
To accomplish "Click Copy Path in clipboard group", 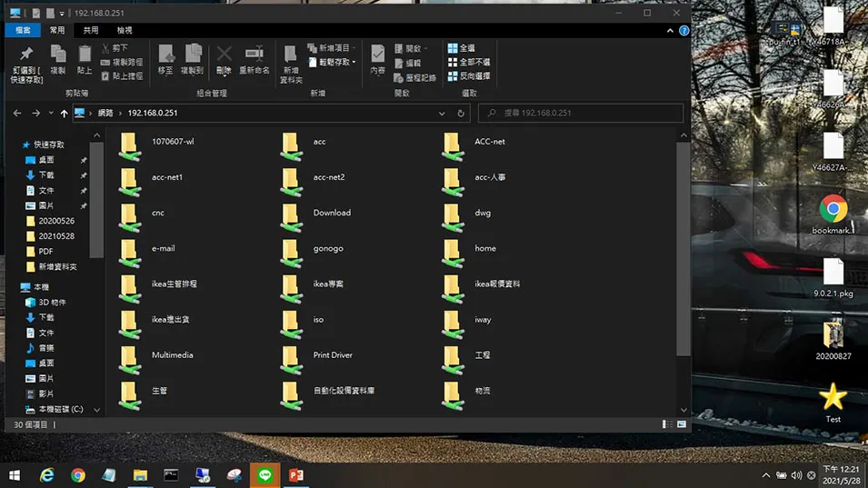I will 122,62.
